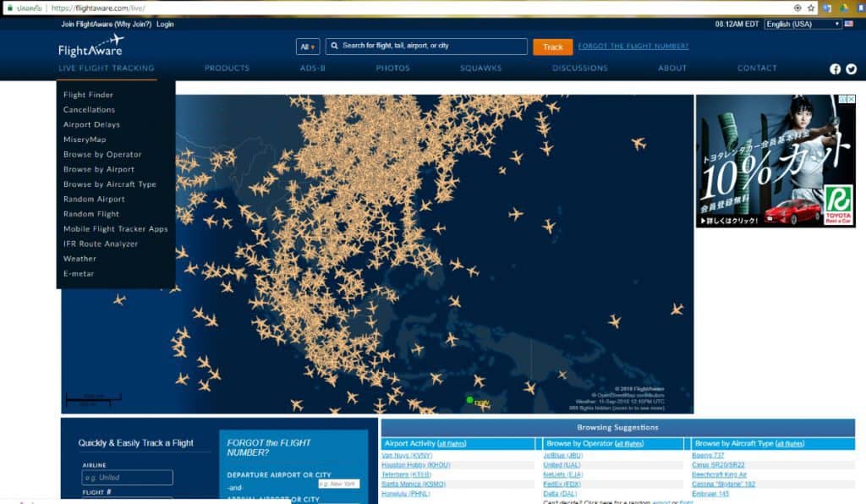
Task: Select Weather from the menu
Action: [79, 259]
